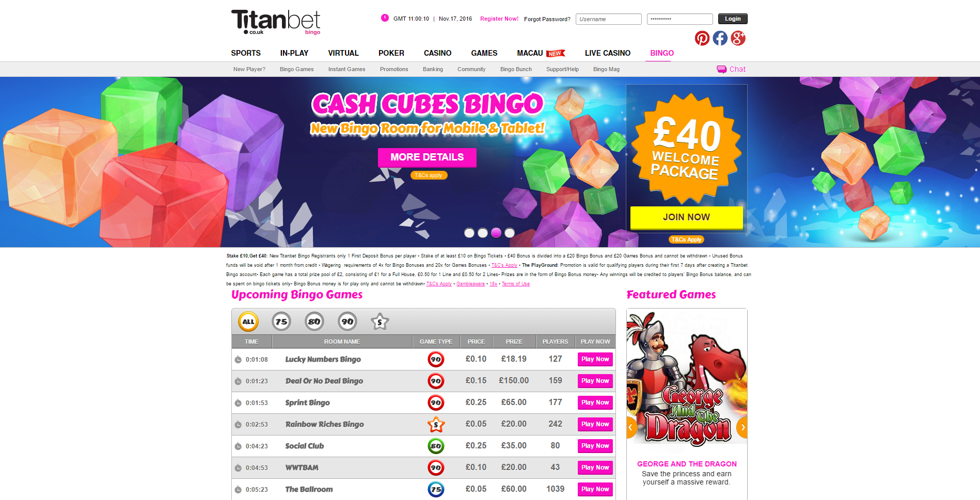Select the fourth banner slide dot
This screenshot has height=500, width=980.
(510, 233)
